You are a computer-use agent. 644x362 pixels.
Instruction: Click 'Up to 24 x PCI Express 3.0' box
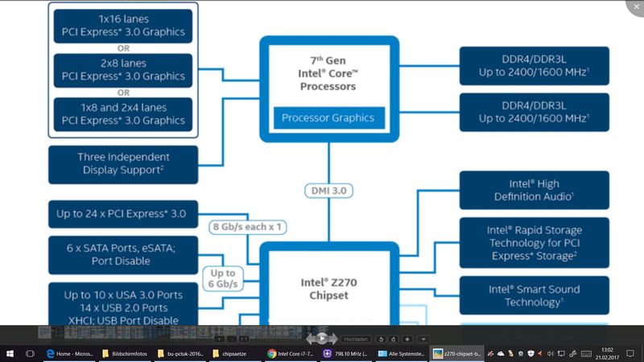tap(123, 214)
